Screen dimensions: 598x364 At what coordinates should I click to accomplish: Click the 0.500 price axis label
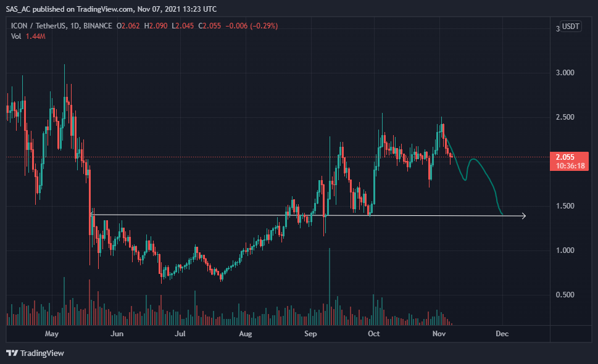pyautogui.click(x=565, y=295)
